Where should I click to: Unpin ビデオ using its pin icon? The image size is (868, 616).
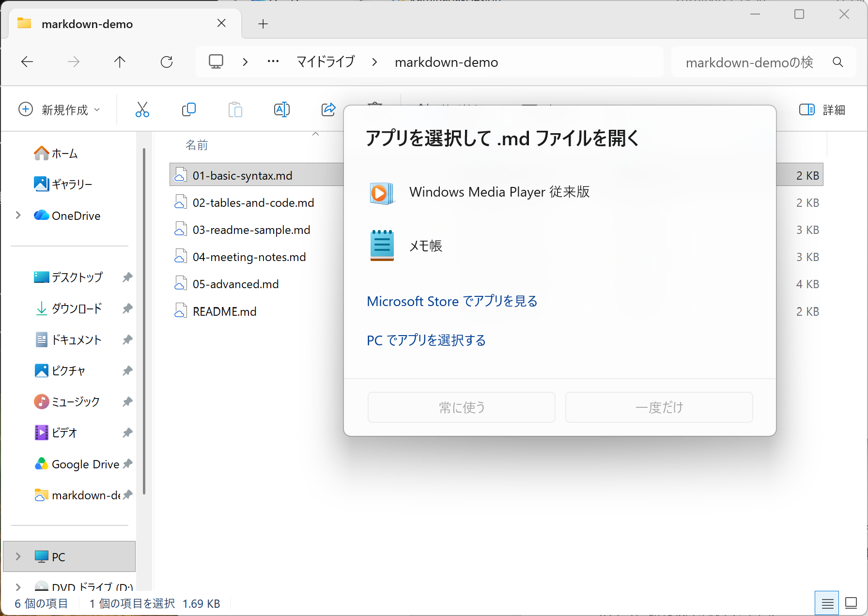pos(127,433)
